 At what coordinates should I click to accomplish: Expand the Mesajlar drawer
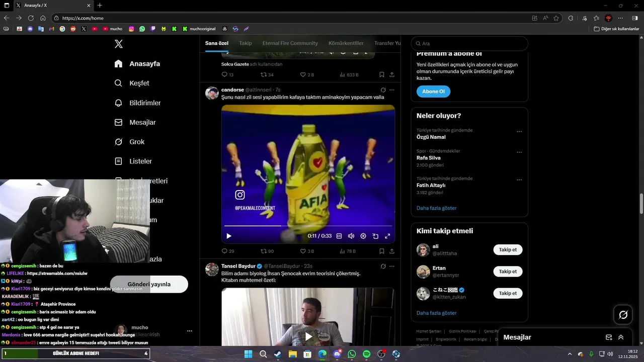click(621, 337)
